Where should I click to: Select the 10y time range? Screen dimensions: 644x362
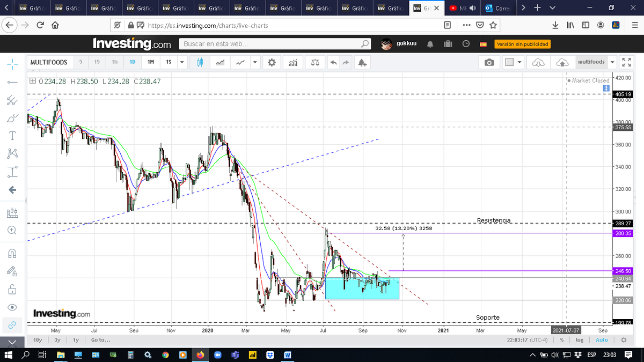tap(38, 340)
